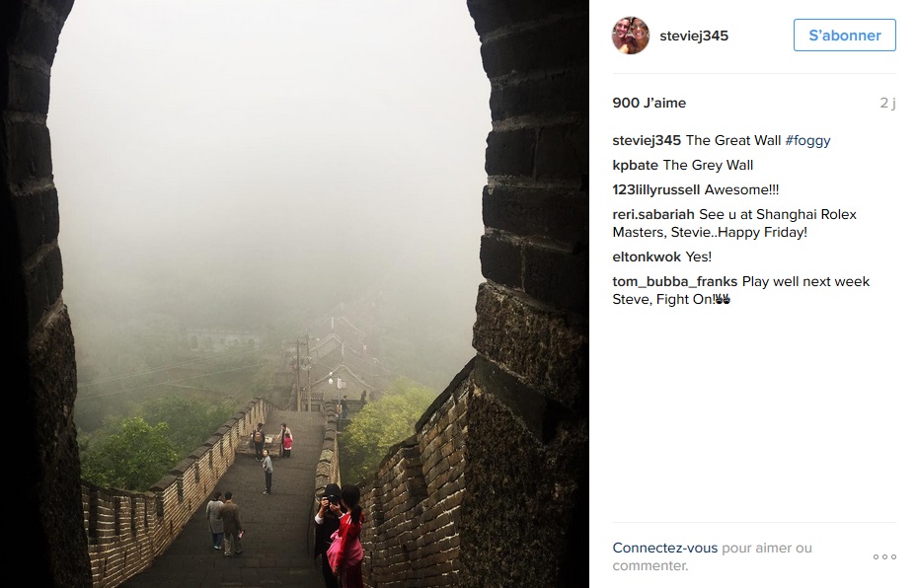
Task: Click the 'Awesome!!!' comment text
Action: point(741,190)
